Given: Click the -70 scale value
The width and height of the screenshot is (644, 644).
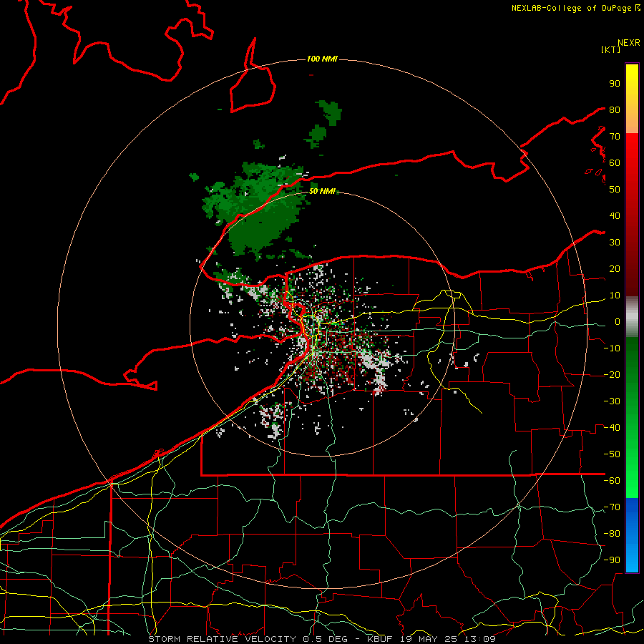Looking at the screenshot, I should pyautogui.click(x=612, y=507).
